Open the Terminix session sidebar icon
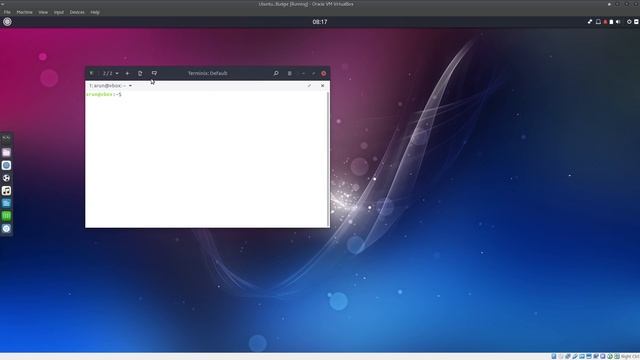Screen dimensions: 640x360 tap(91, 73)
